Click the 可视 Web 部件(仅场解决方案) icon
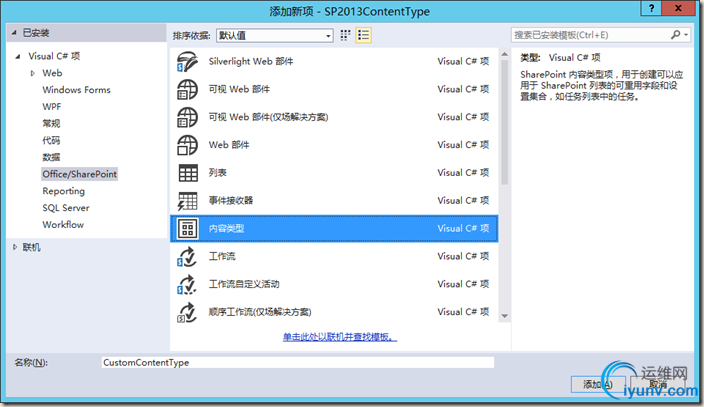Viewport: 704px width, 407px height. tap(187, 117)
